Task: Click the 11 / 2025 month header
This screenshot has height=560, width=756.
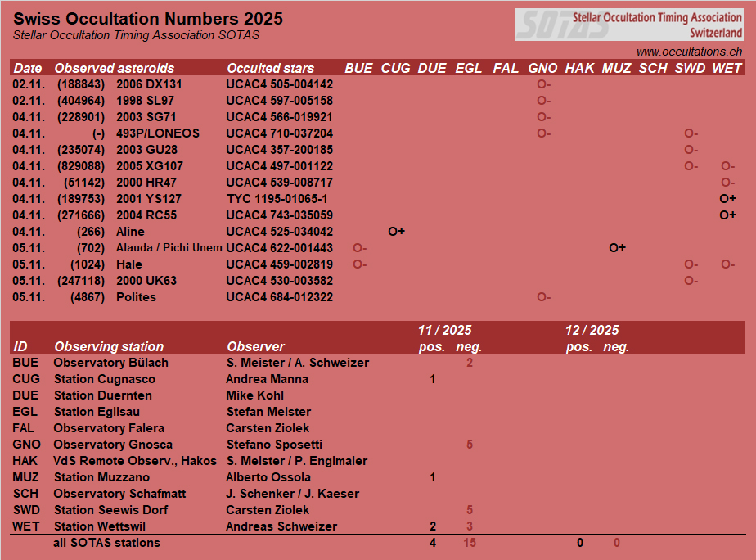Action: [x=444, y=331]
